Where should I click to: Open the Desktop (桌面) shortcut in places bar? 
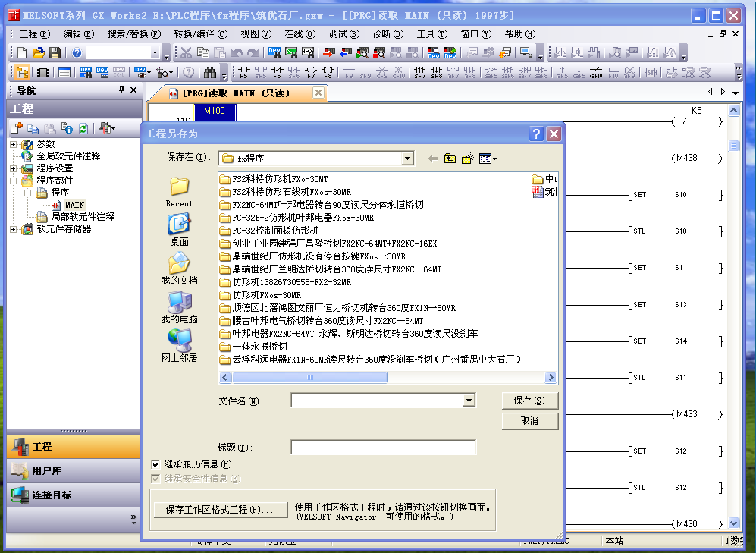180,229
